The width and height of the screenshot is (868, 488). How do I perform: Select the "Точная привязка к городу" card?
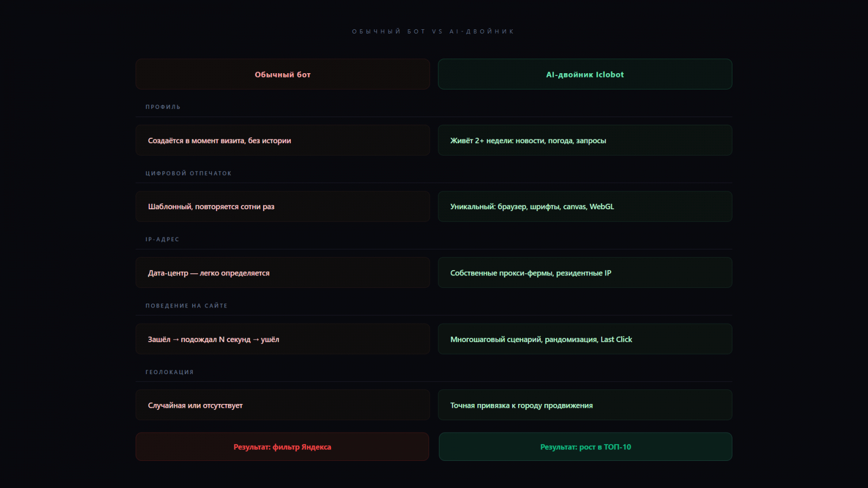pos(585,405)
